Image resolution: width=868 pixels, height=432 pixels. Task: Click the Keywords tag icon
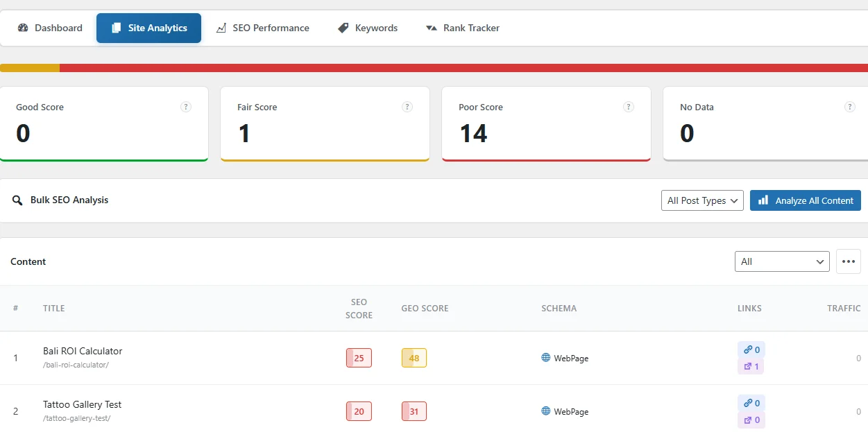pyautogui.click(x=343, y=27)
